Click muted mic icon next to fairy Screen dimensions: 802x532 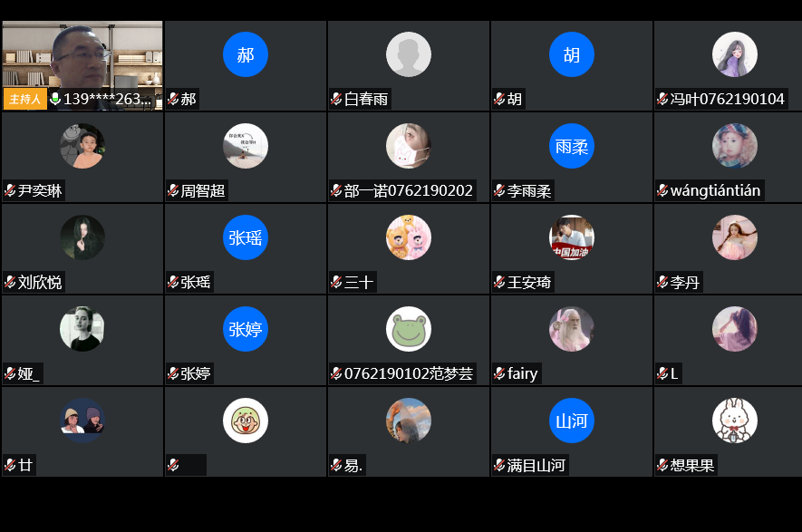(499, 373)
